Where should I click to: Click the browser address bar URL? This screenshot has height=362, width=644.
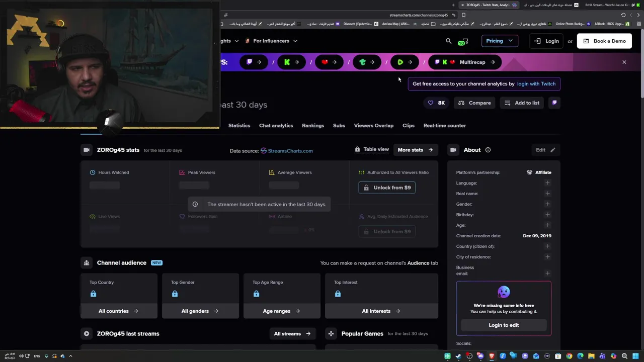click(418, 15)
